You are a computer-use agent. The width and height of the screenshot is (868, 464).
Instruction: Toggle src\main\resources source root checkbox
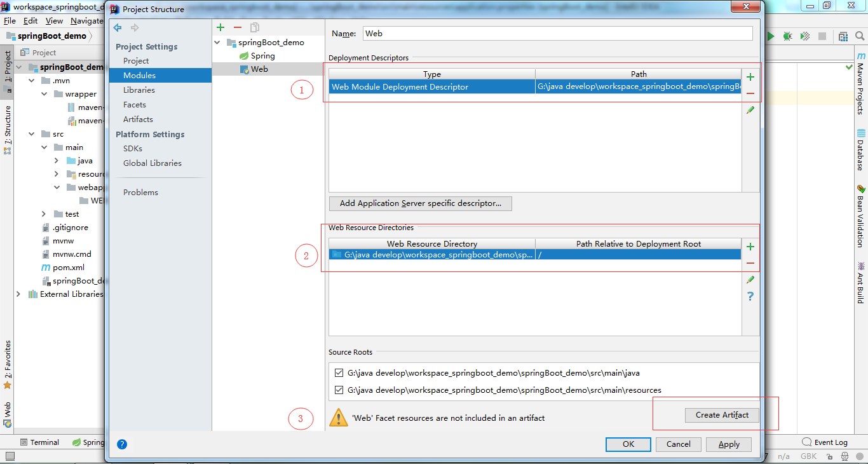339,390
